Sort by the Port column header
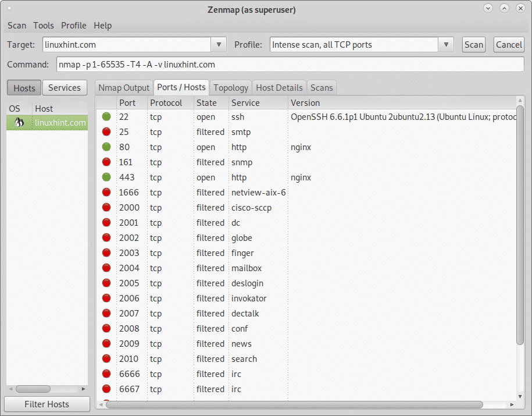The image size is (532, 416). tap(132, 103)
